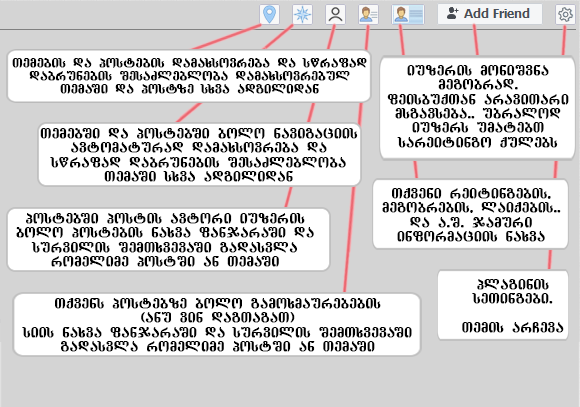
Task: Click tooltip text starting 'თემების და პოსტების'
Action: [189, 76]
